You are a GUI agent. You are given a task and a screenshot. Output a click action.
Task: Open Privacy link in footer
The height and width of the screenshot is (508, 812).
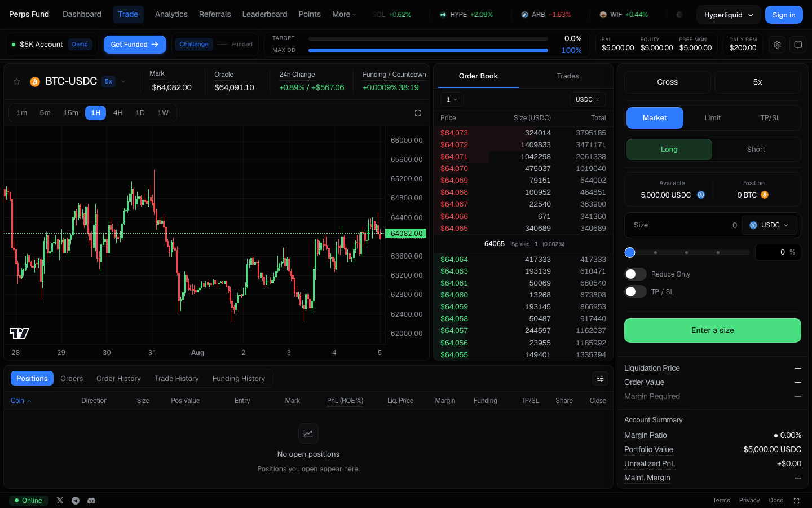749,501
